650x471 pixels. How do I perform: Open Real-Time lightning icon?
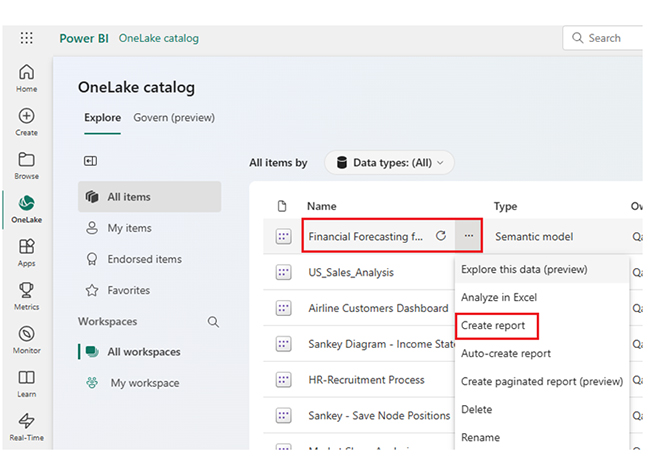coord(27,427)
